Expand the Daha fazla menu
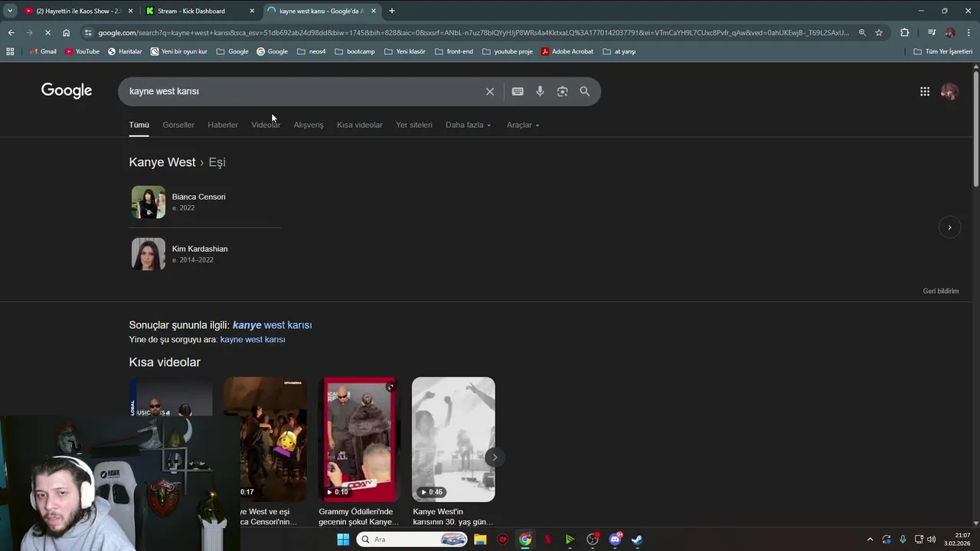Screen dimensions: 980x551 click(x=469, y=125)
